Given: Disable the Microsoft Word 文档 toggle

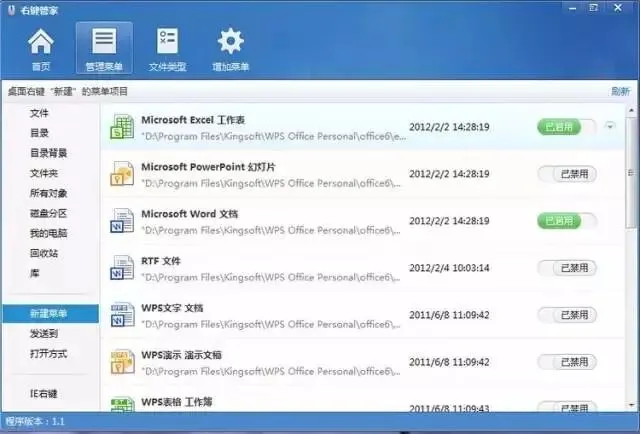Looking at the screenshot, I should (567, 221).
